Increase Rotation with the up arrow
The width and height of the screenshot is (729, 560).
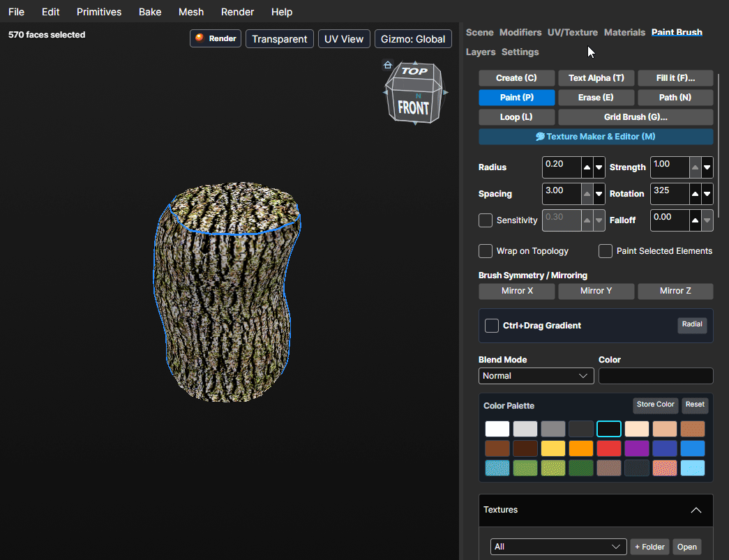tap(695, 194)
